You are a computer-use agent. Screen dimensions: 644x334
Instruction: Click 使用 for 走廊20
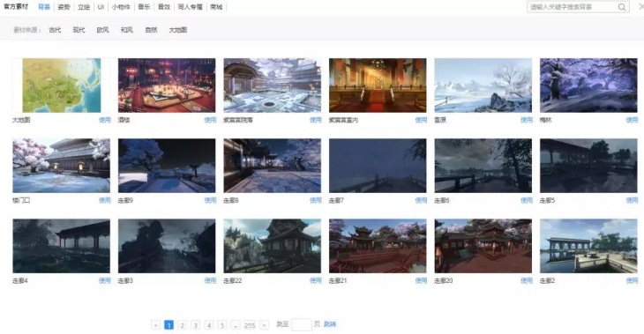coord(527,280)
